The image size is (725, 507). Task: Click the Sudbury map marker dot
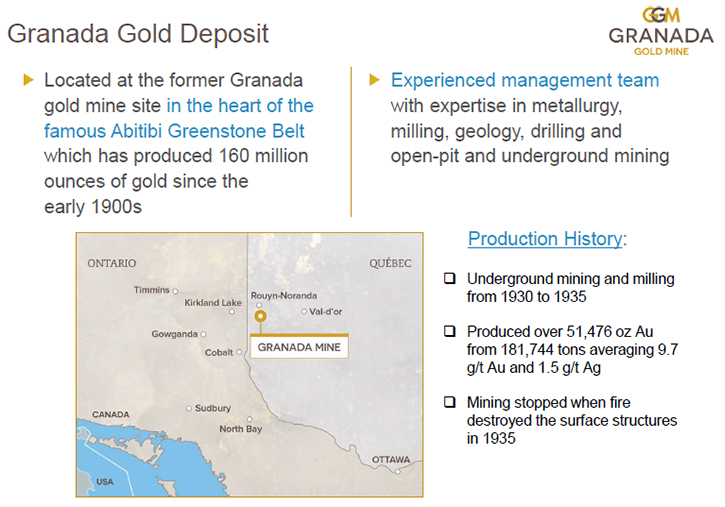click(189, 408)
